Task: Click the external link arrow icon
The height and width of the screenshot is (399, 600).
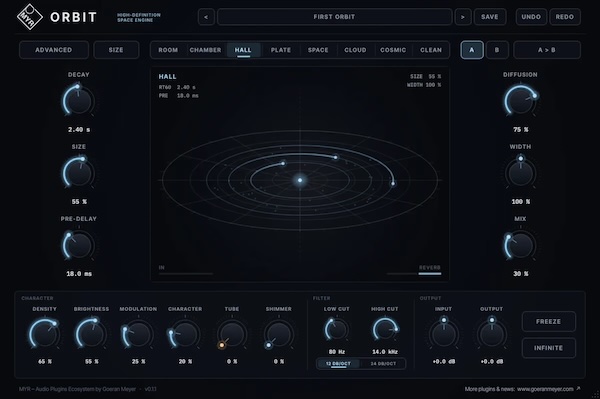Action: click(578, 389)
